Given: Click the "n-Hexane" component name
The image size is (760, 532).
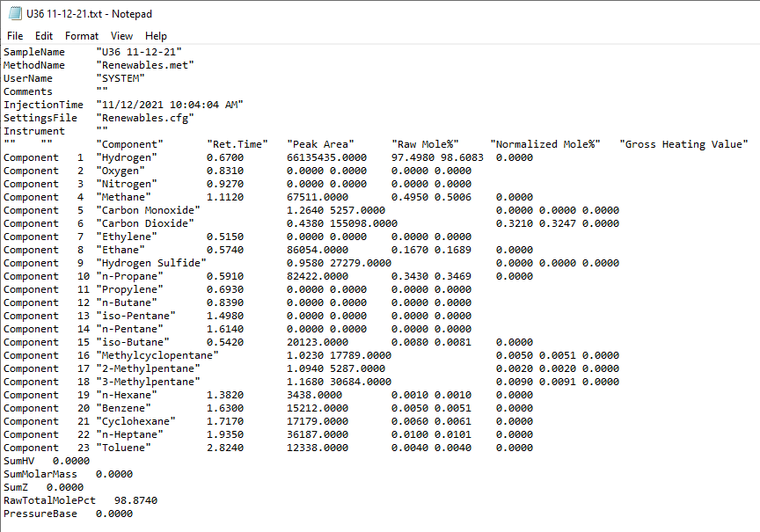Looking at the screenshot, I should pos(127,395).
